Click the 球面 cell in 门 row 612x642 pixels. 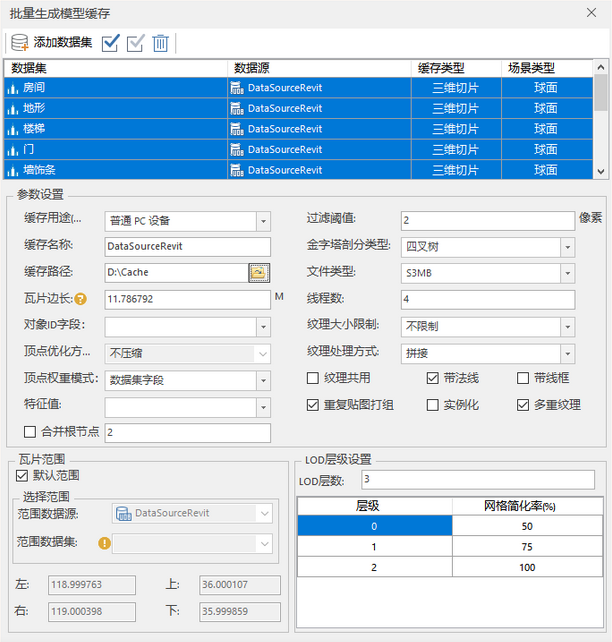pos(547,149)
